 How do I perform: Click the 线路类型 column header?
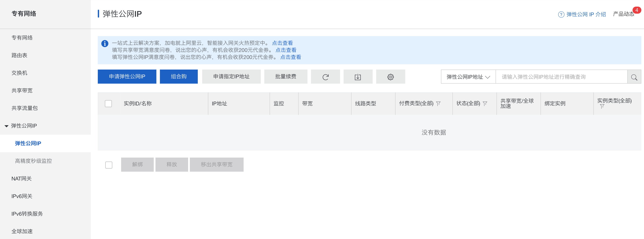coord(366,103)
